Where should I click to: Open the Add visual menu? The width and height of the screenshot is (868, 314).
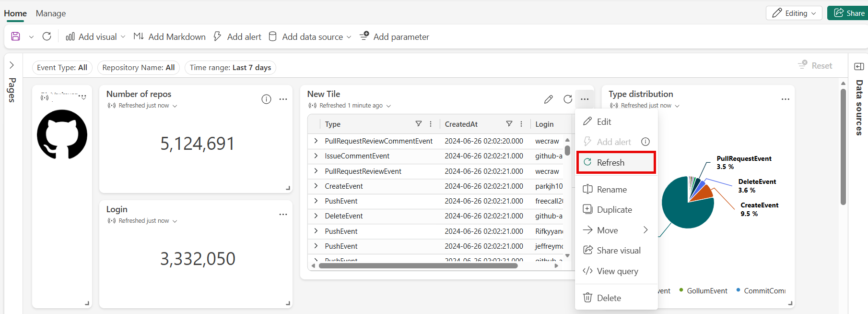(95, 36)
